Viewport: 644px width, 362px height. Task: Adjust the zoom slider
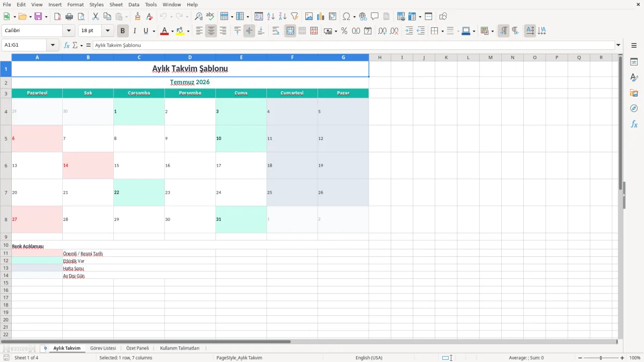[x=601, y=358]
